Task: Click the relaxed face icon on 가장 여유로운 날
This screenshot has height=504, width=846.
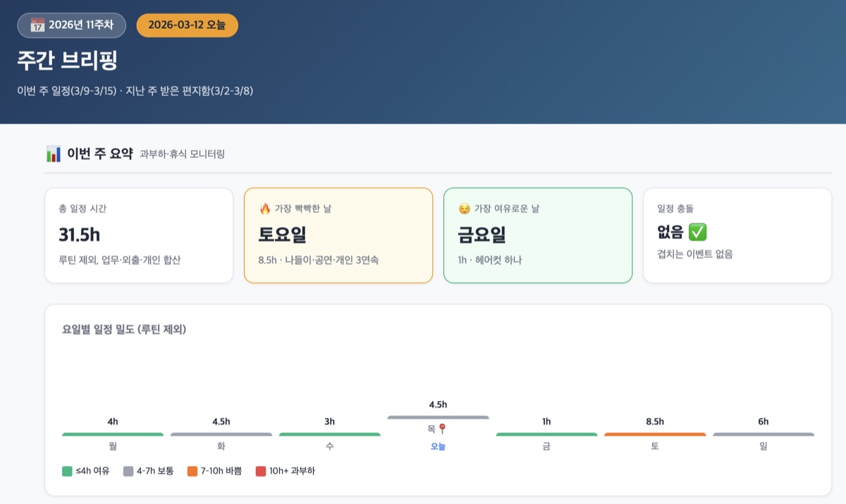Action: (x=464, y=209)
